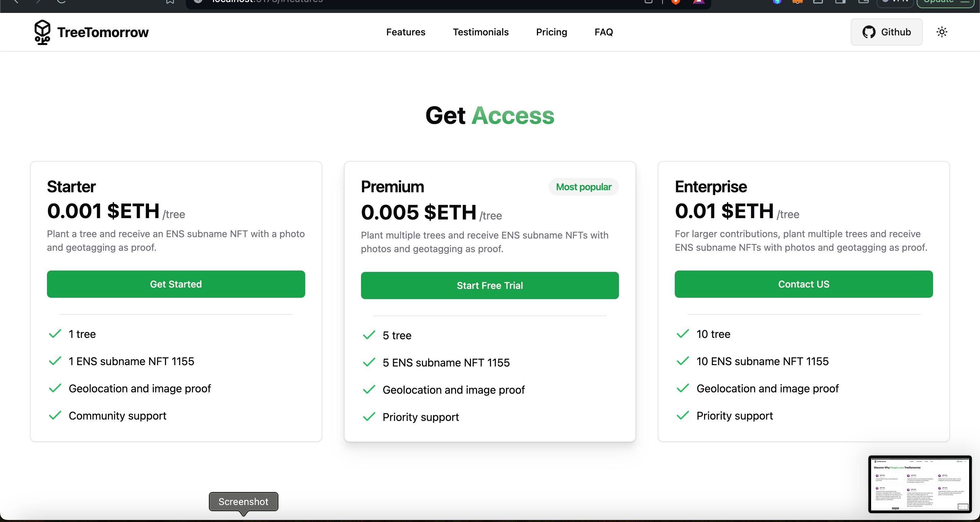
Task: Click the GitHub cat icon
Action: [x=868, y=32]
